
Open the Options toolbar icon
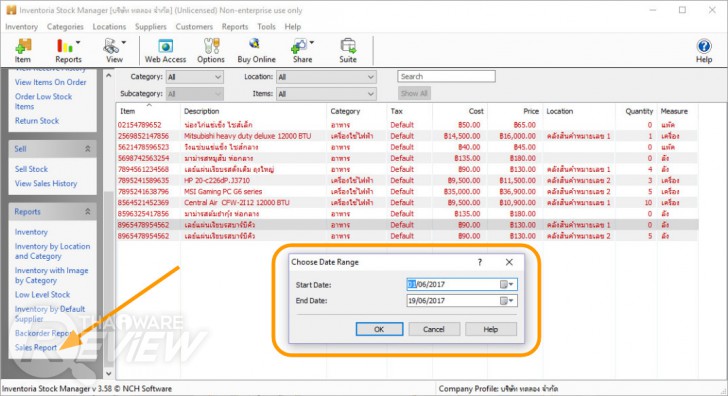click(x=211, y=51)
